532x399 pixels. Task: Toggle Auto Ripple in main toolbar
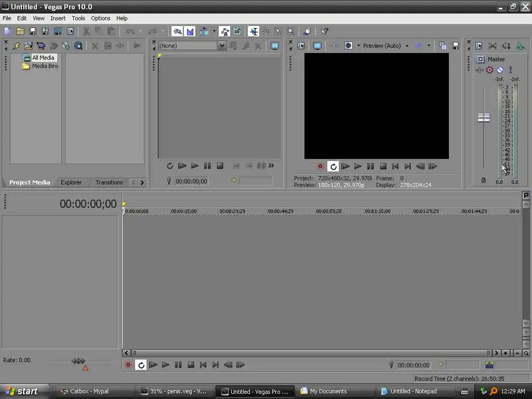(x=204, y=32)
